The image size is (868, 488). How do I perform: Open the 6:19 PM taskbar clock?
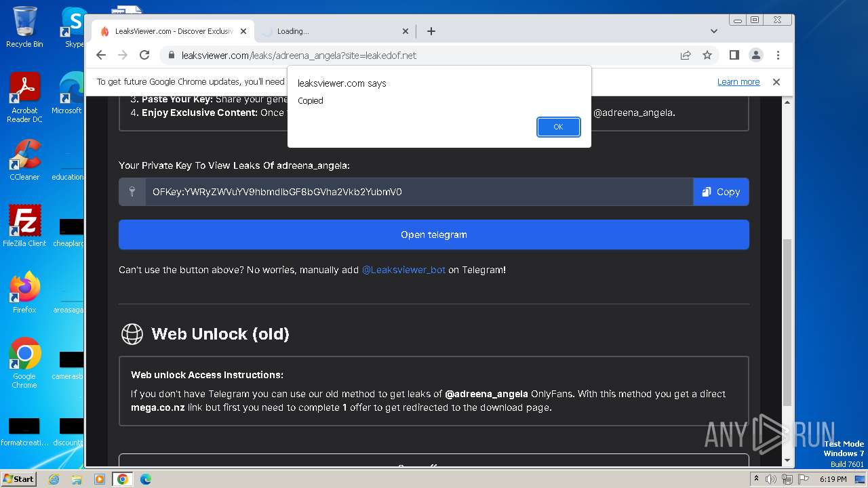(833, 479)
